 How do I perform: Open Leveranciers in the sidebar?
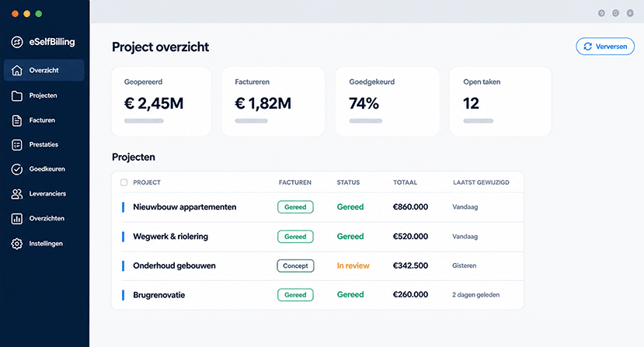(44, 194)
